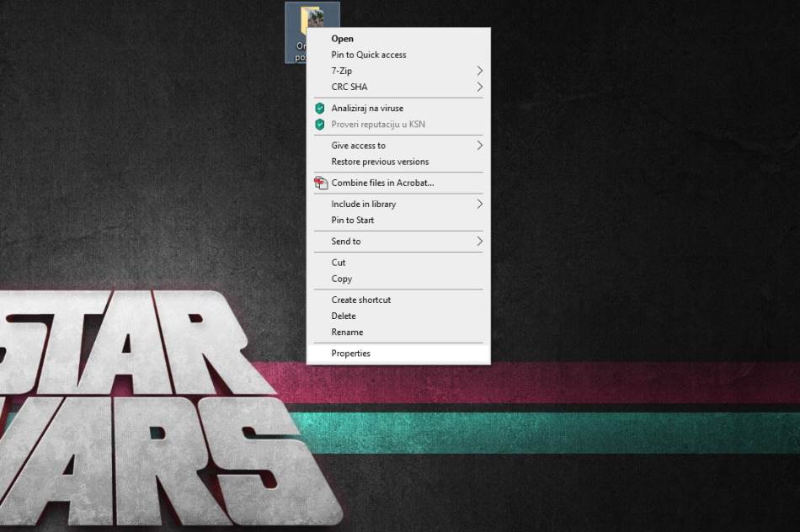Expand the Include in library submenu
The height and width of the screenshot is (532, 800).
(480, 204)
